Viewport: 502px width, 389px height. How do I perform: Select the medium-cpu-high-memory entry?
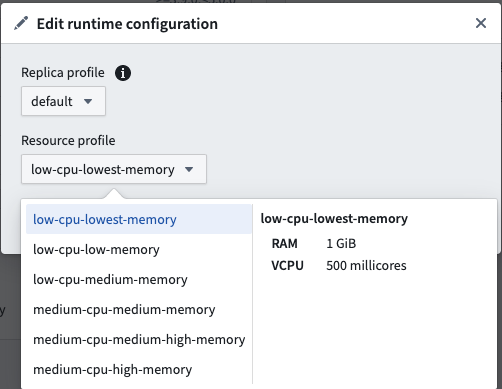coord(139,369)
